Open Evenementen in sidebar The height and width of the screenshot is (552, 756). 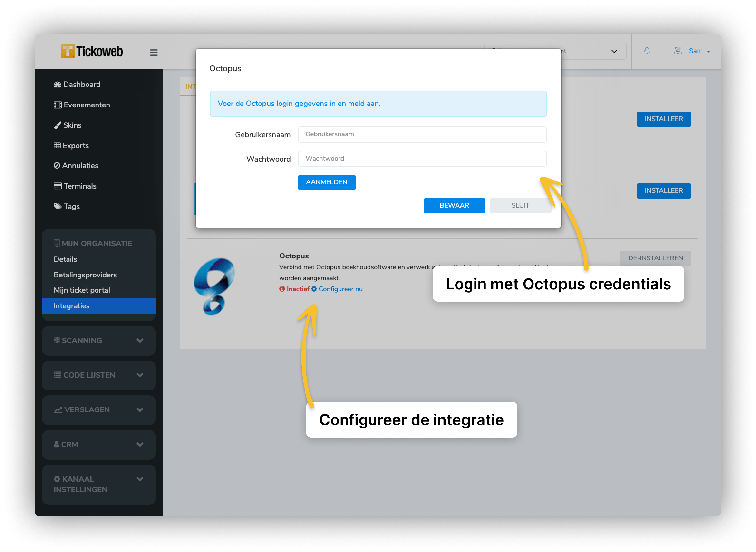click(82, 105)
